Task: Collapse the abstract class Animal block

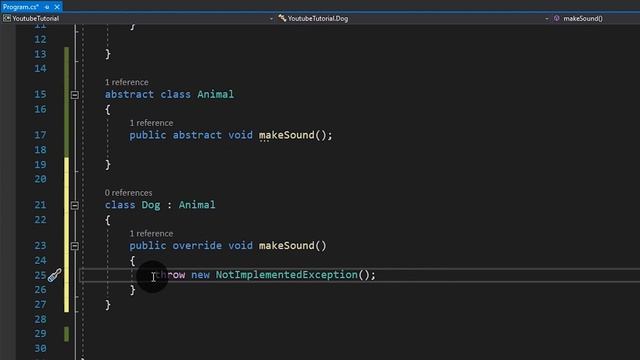Action: pyautogui.click(x=75, y=95)
